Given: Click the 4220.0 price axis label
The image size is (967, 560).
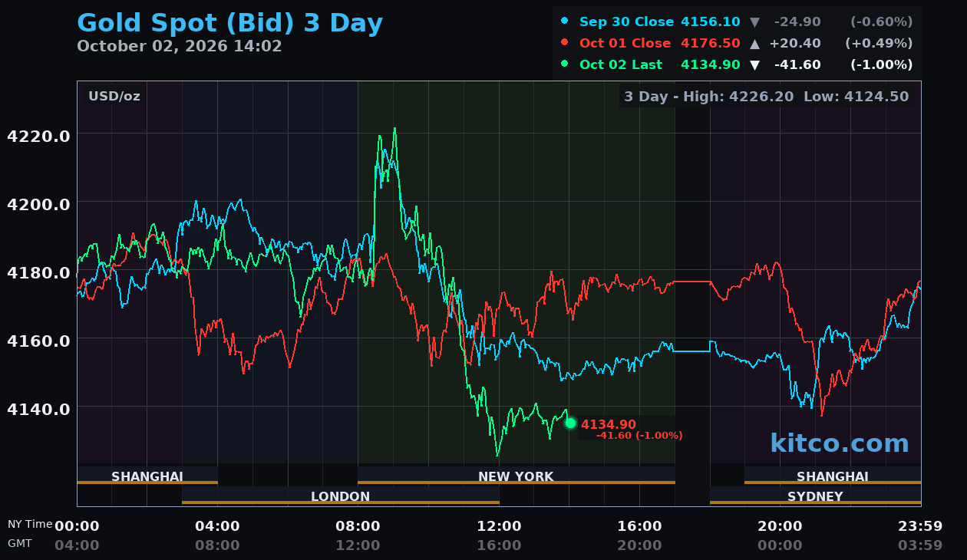Looking at the screenshot, I should click(x=38, y=136).
